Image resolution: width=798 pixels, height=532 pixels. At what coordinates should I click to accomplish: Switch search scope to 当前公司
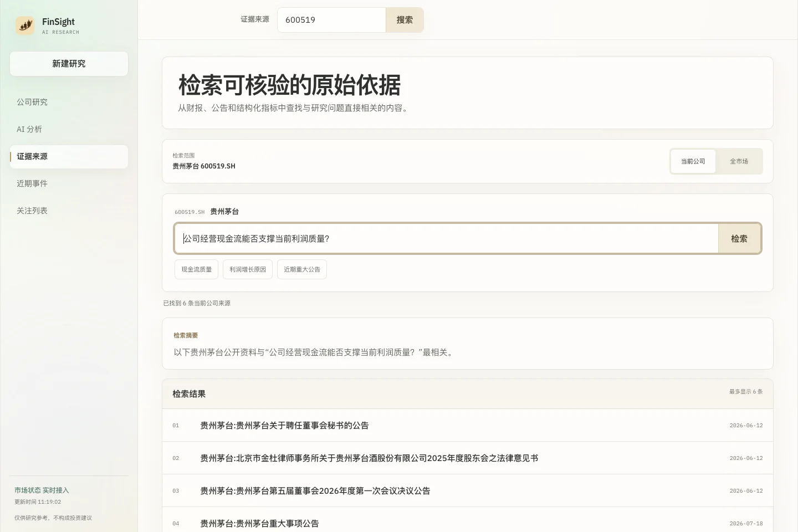[x=693, y=161]
